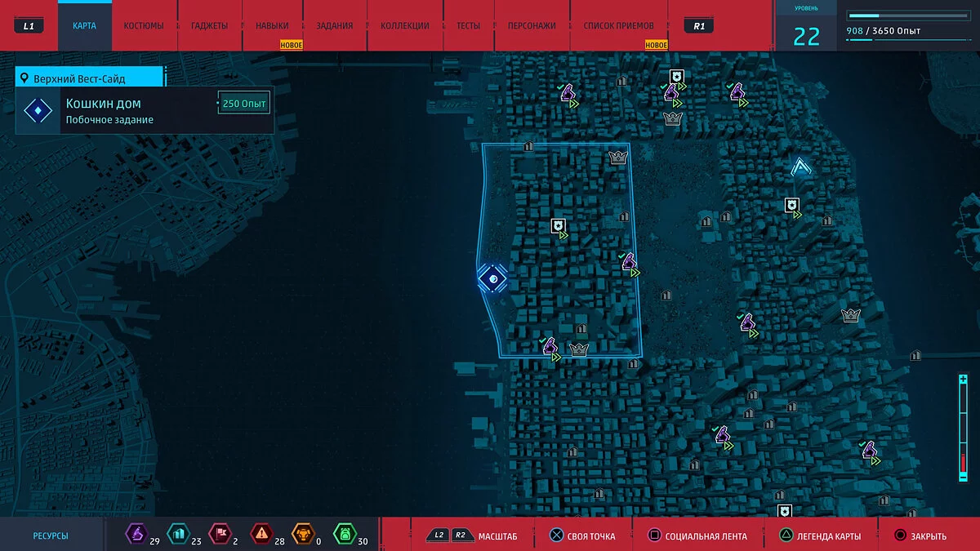980x551 pixels.
Task: Select the Кошкин дом mission marker on map
Action: click(492, 278)
